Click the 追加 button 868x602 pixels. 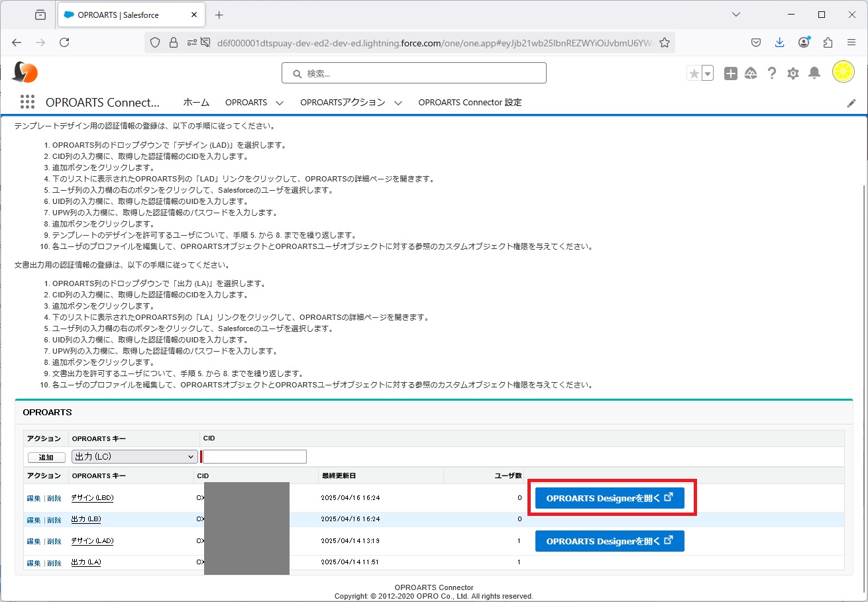(46, 457)
